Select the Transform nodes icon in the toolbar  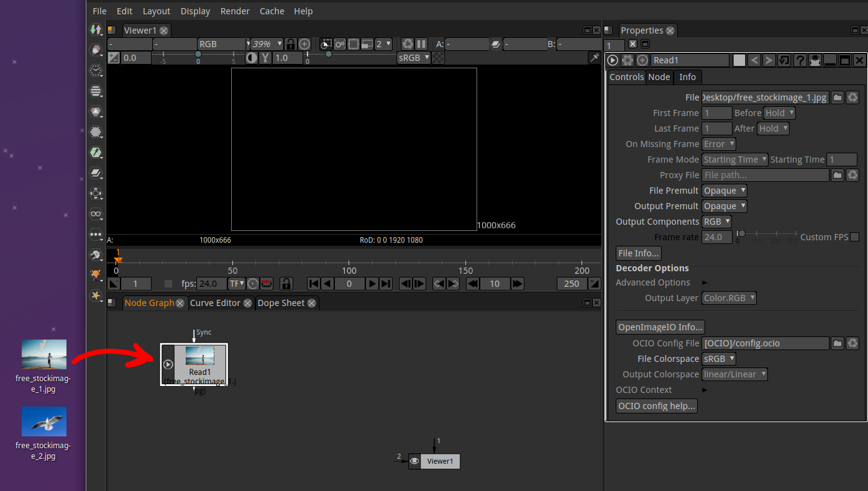tap(96, 193)
